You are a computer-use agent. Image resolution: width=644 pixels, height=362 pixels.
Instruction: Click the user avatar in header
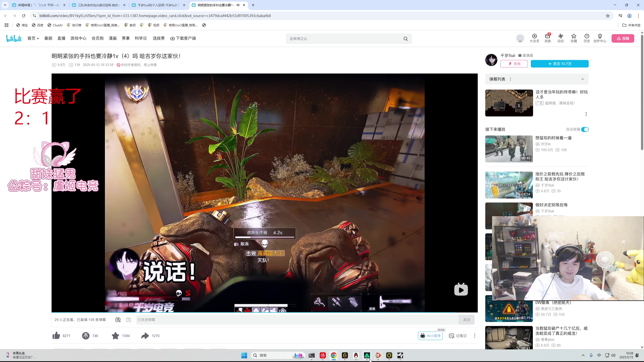click(x=520, y=38)
